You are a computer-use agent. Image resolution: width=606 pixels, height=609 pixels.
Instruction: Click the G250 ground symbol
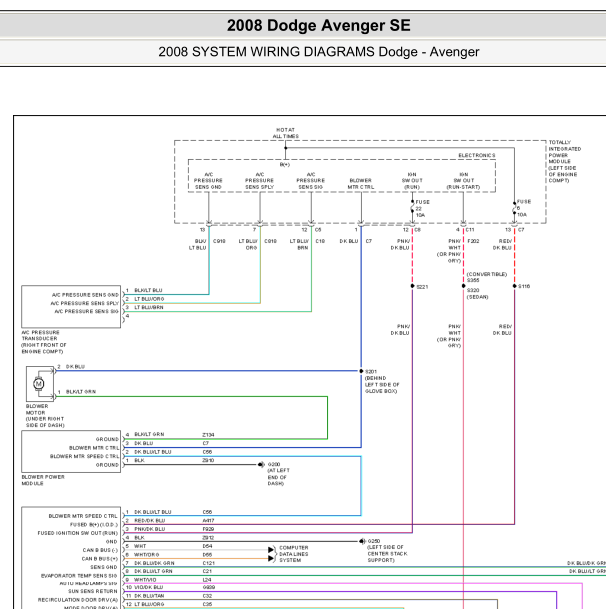(362, 541)
